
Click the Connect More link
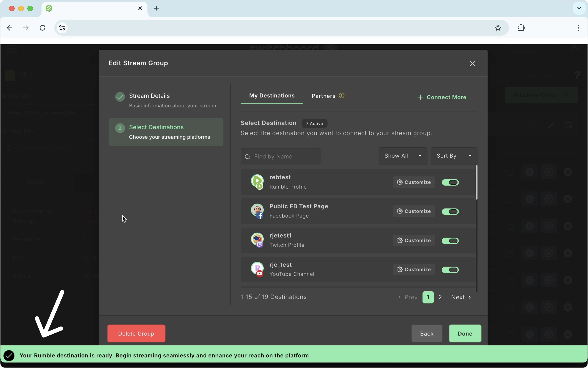[442, 97]
